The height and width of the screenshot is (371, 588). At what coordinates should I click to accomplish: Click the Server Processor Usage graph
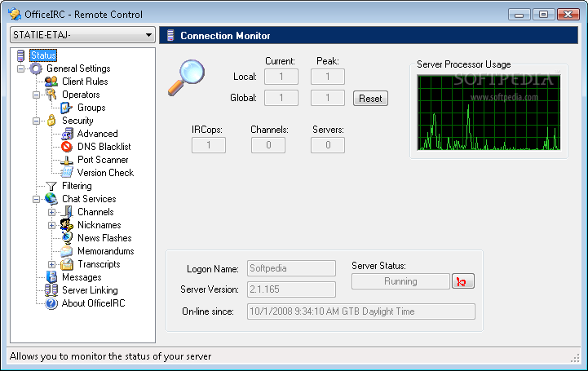coord(489,113)
